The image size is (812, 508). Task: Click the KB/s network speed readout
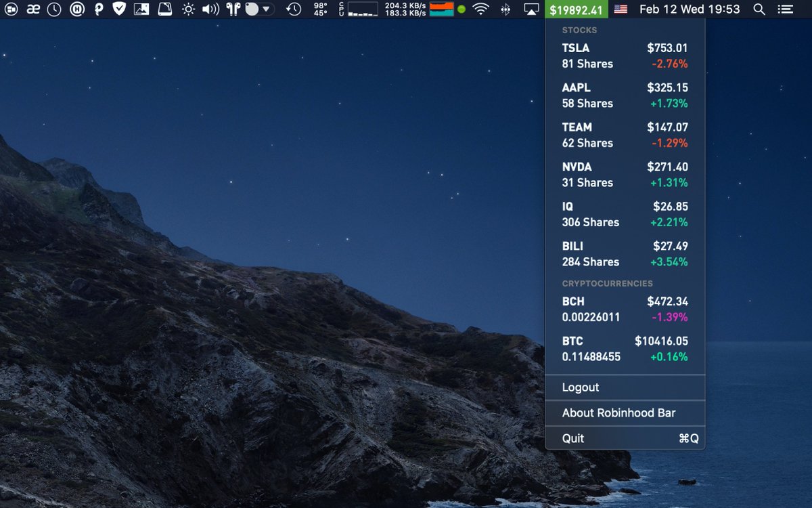tap(405, 9)
